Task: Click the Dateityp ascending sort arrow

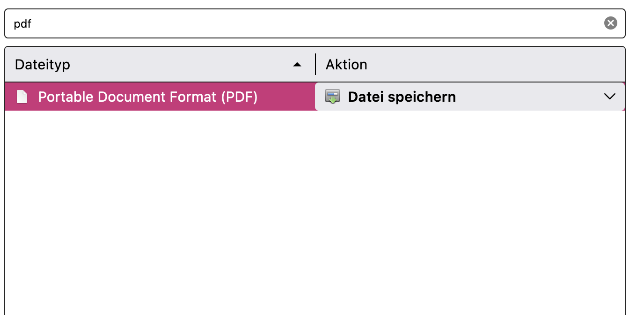Action: [x=297, y=65]
